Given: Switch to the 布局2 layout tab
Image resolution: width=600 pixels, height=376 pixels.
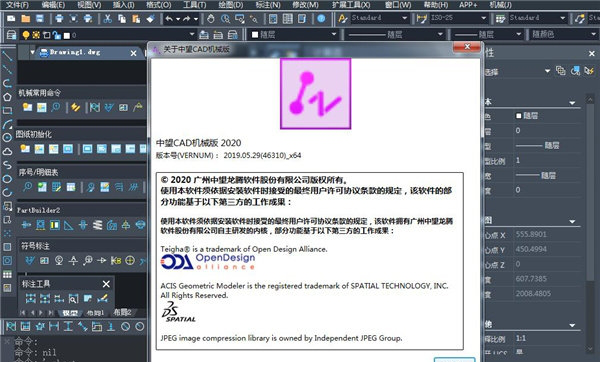Looking at the screenshot, I should click(122, 313).
